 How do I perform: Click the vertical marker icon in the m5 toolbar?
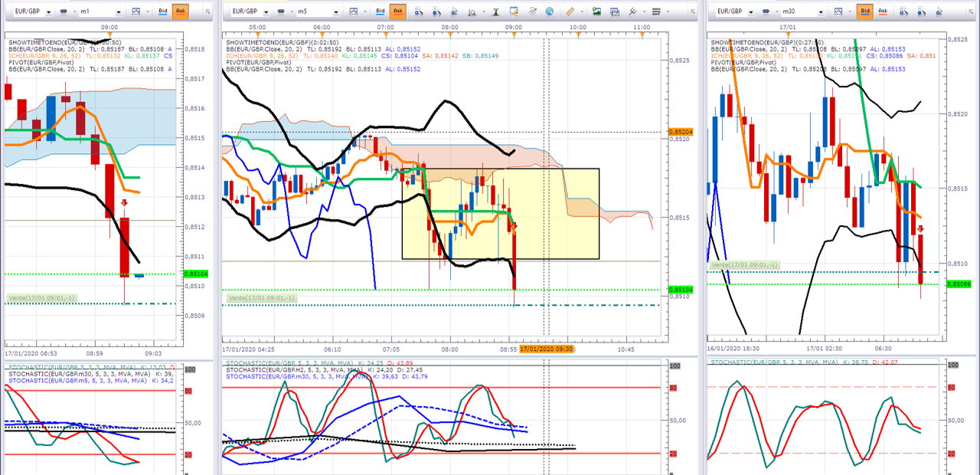(495, 12)
